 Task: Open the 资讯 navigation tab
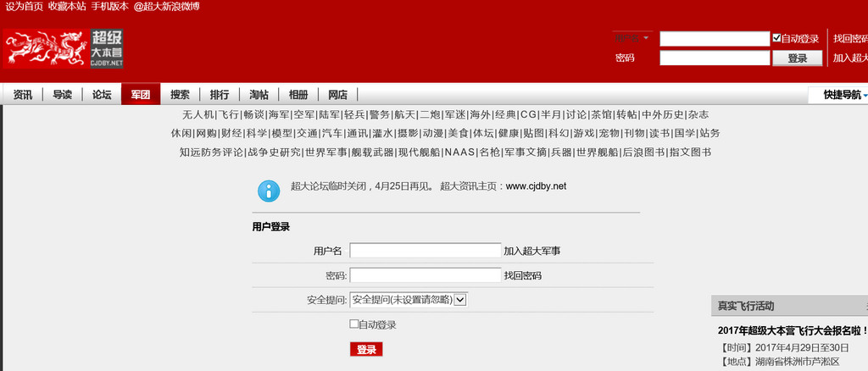[23, 95]
